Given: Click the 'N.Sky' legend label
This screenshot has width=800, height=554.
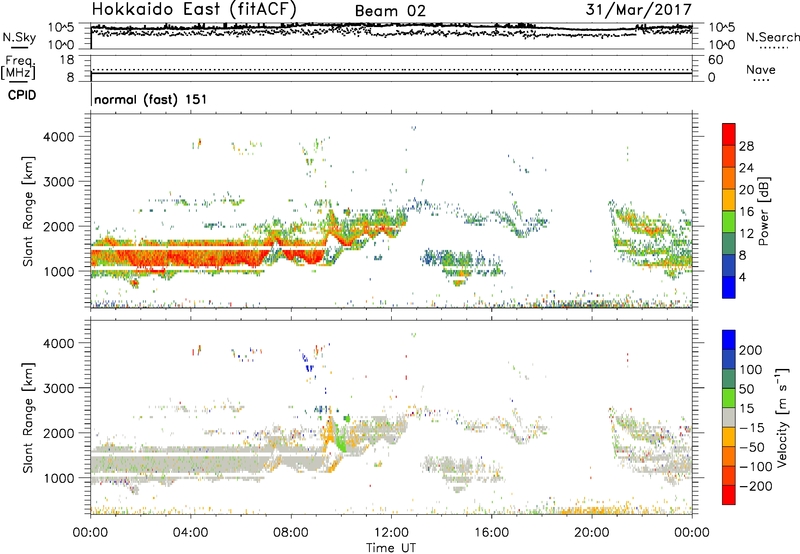Looking at the screenshot, I should pyautogui.click(x=19, y=37).
